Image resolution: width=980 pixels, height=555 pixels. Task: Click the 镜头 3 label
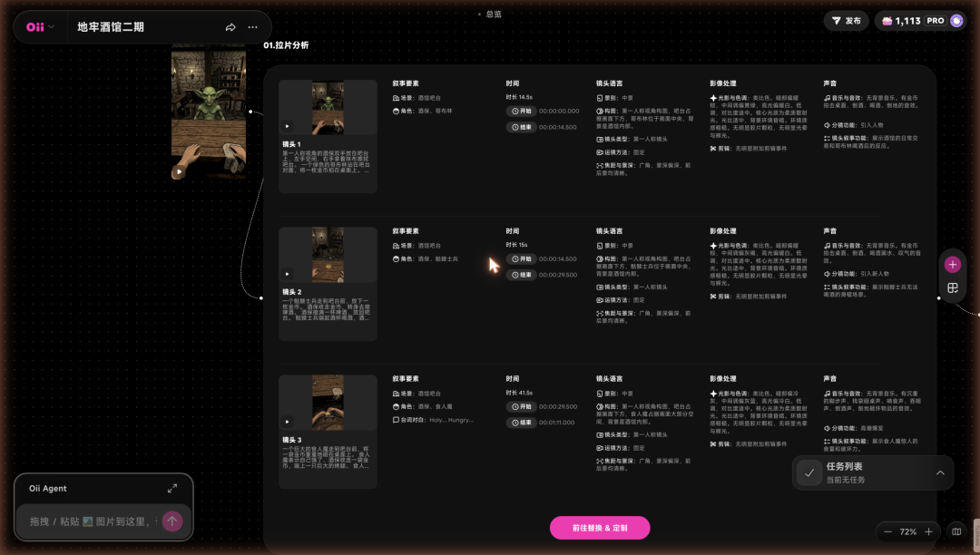(292, 440)
